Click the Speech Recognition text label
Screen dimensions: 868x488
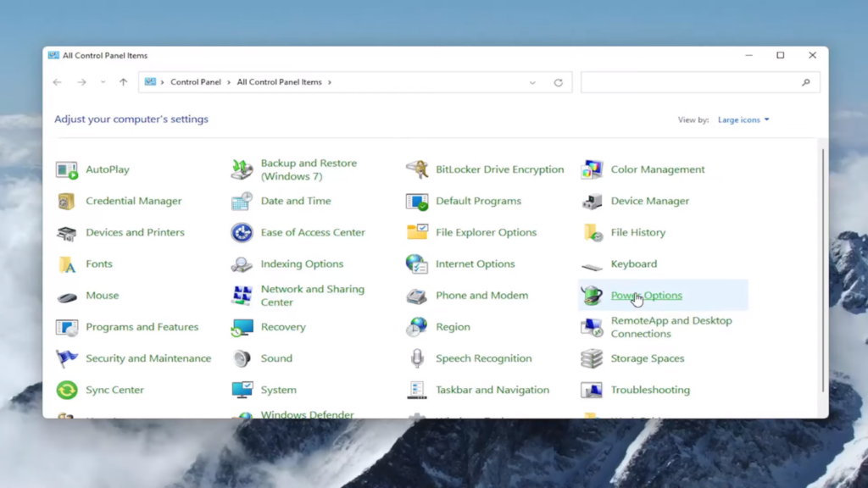[x=483, y=358]
